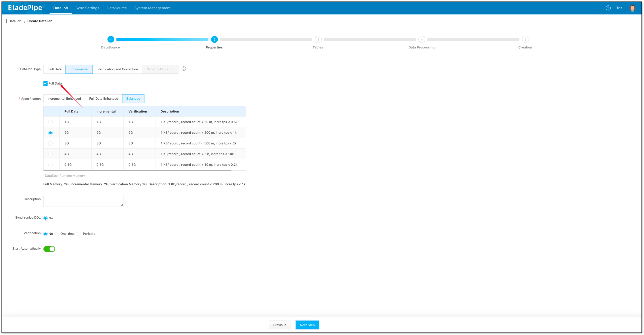Select No for Synchronize DDL
This screenshot has height=335, width=644.
(45, 218)
